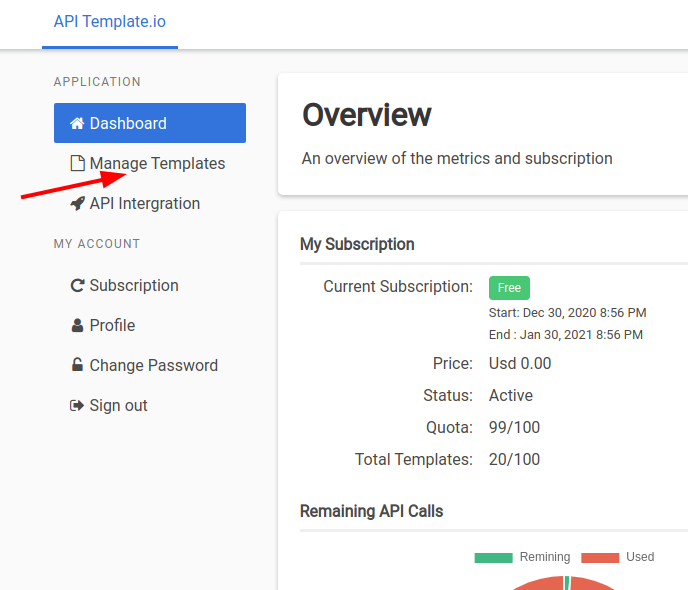The height and width of the screenshot is (590, 688).
Task: Click the Total Templates label
Action: coord(414,459)
